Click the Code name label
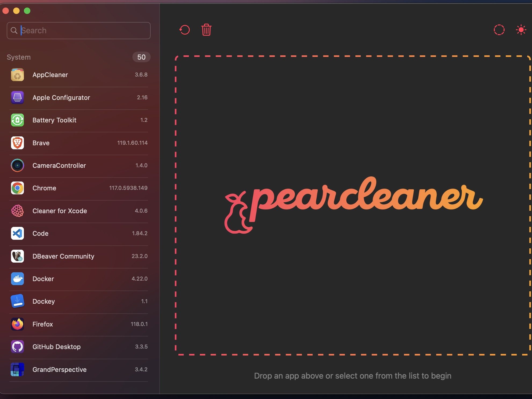532x399 pixels. click(x=41, y=234)
